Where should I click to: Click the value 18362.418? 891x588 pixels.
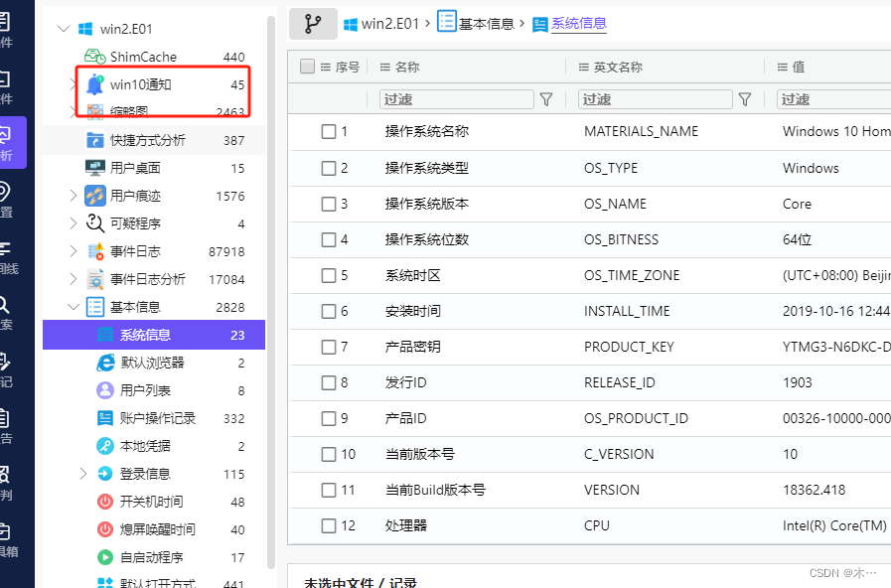pos(814,490)
